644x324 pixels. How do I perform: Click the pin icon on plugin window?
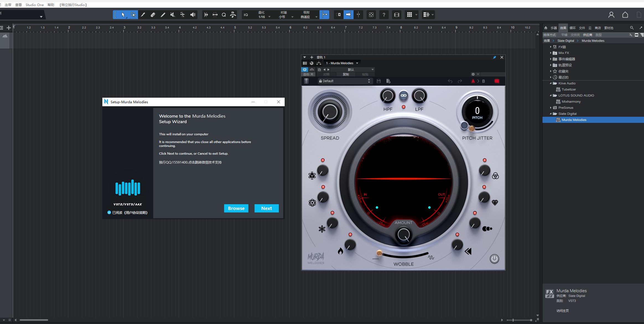click(x=494, y=57)
